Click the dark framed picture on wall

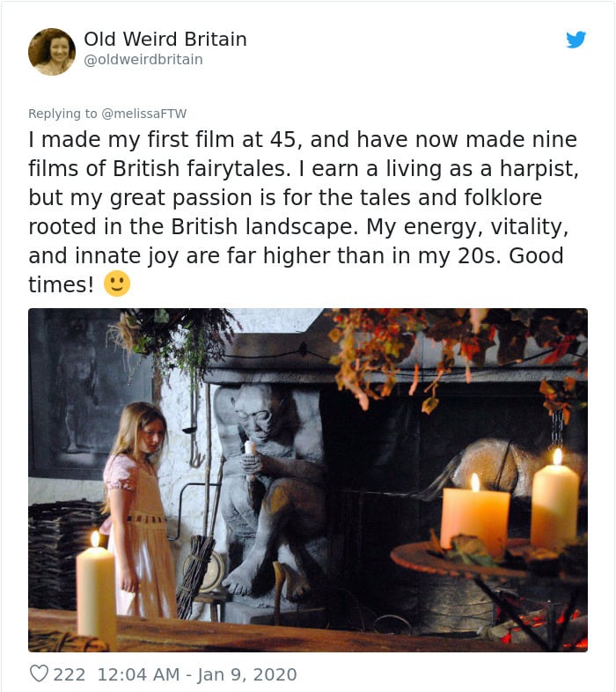point(91,393)
